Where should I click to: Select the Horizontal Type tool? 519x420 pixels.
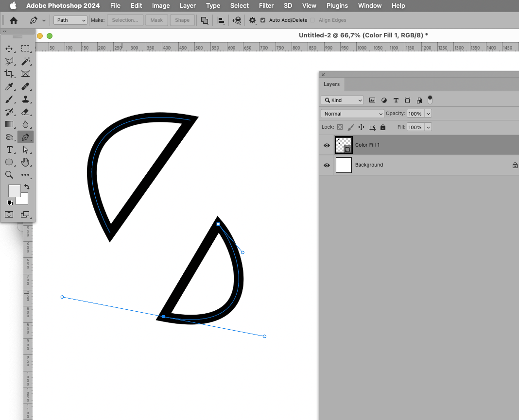[10, 150]
